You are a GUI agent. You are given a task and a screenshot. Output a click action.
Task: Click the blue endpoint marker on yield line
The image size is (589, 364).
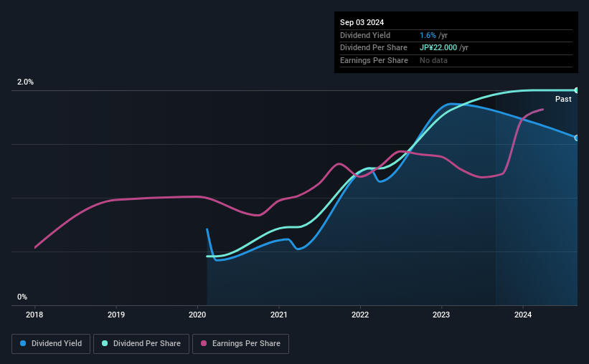click(x=577, y=138)
